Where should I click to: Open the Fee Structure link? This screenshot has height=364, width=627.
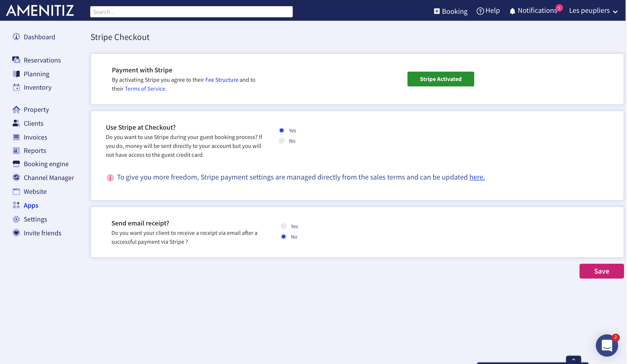pos(222,80)
